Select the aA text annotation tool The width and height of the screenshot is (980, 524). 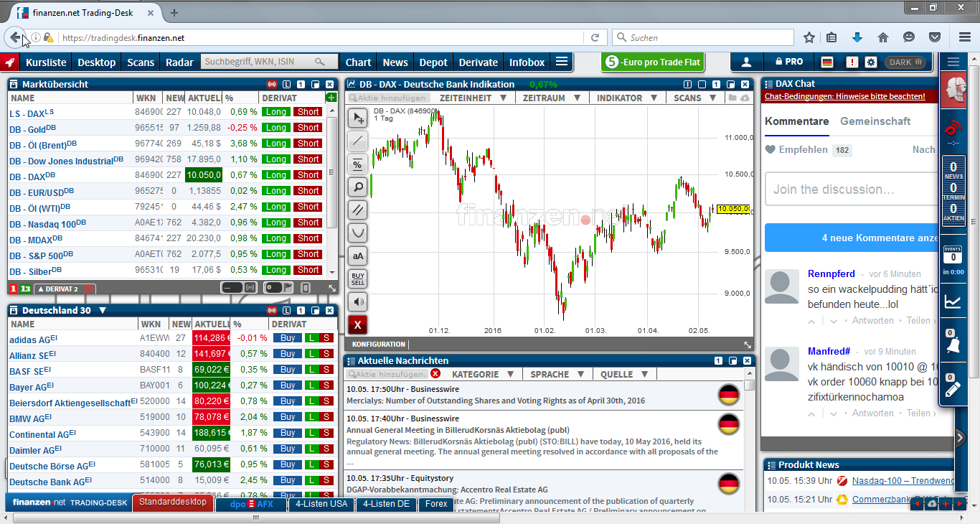pyautogui.click(x=357, y=256)
